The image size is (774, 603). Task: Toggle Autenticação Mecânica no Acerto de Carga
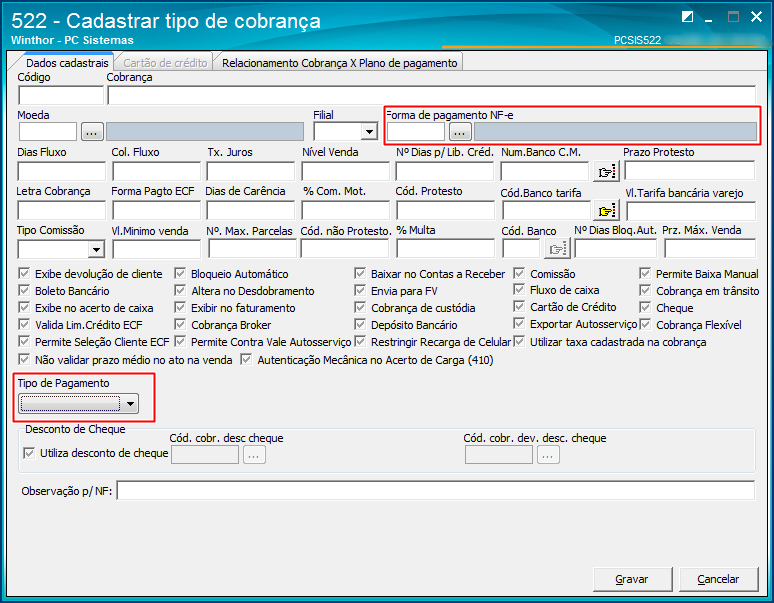coord(246,360)
